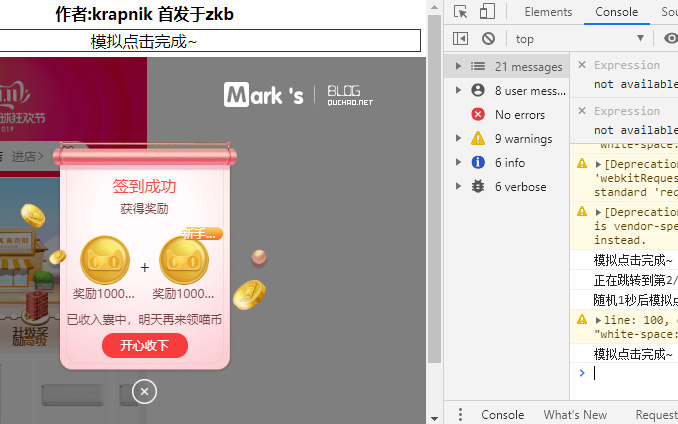Click the last 模拟点击完成~ console log

coord(633,354)
